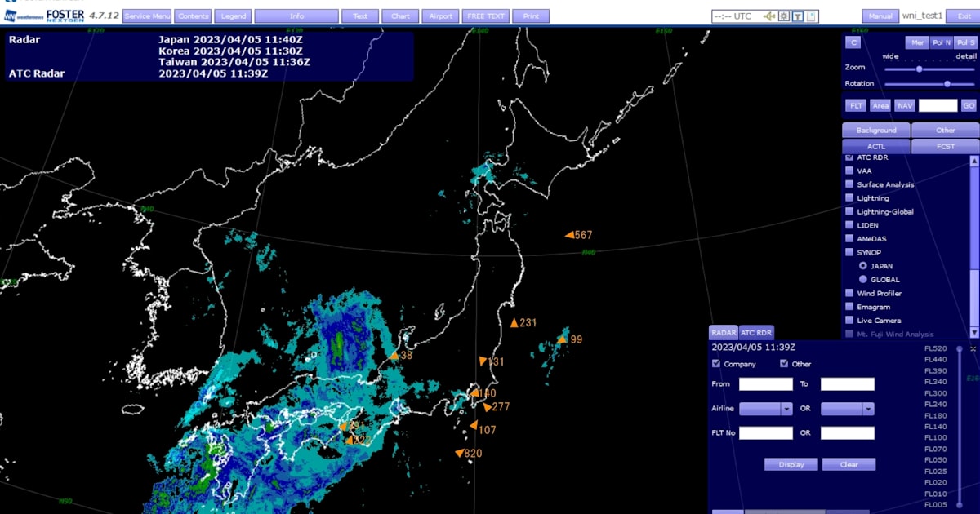Uncheck the Company checkbox
The height and width of the screenshot is (514, 980).
coord(716,364)
